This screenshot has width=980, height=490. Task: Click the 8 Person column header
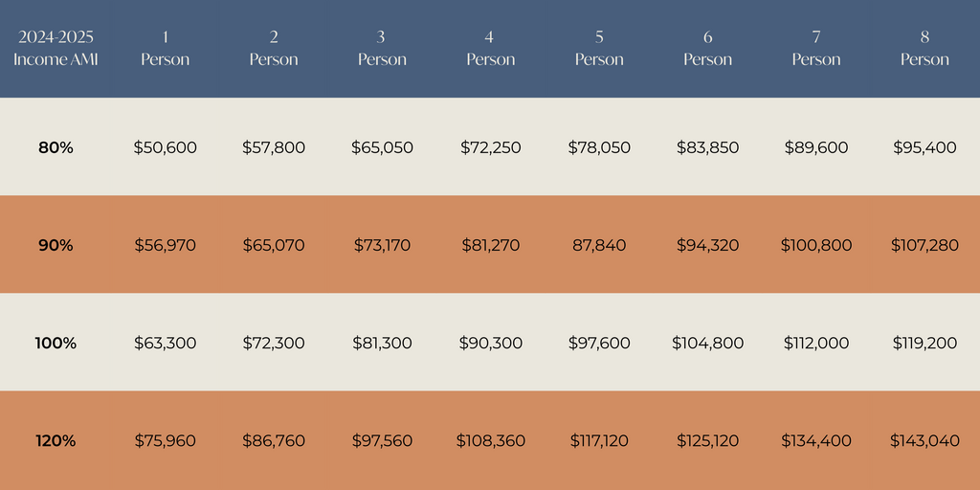click(924, 48)
